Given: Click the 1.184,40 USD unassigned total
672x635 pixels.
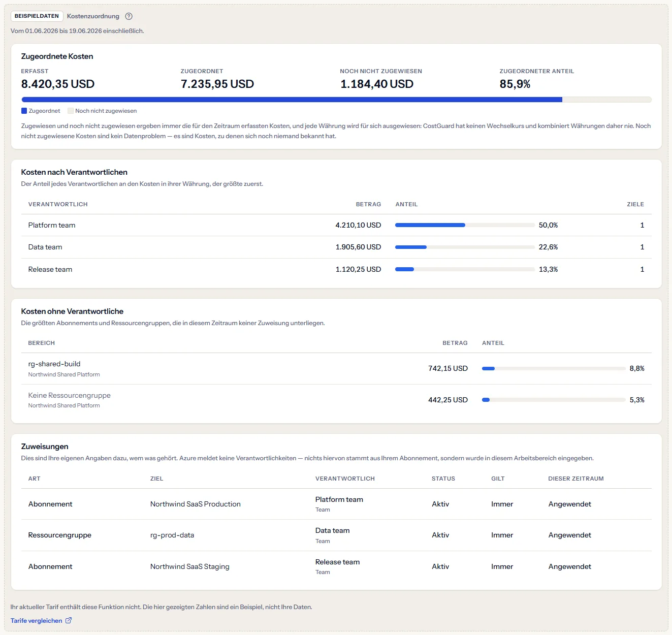Looking at the screenshot, I should (377, 84).
